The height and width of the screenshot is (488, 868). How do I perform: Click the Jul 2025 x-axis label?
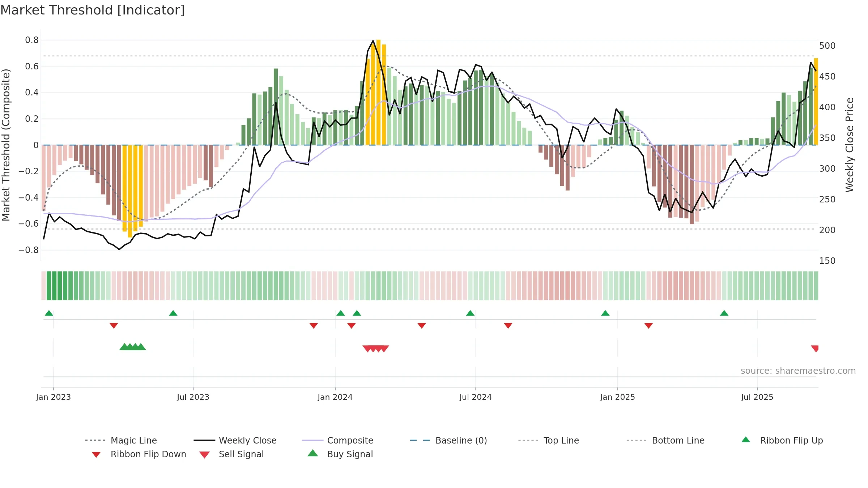click(x=757, y=397)
